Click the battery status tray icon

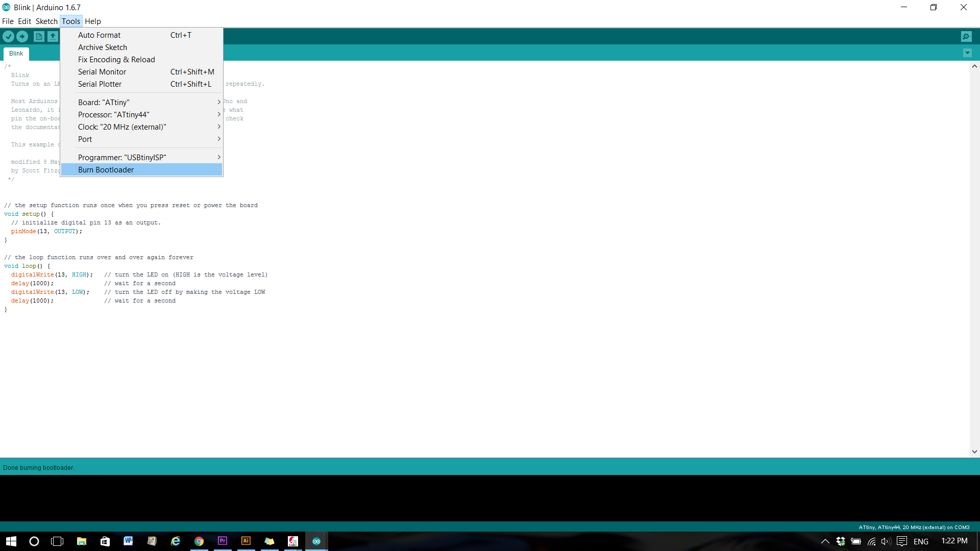856,541
